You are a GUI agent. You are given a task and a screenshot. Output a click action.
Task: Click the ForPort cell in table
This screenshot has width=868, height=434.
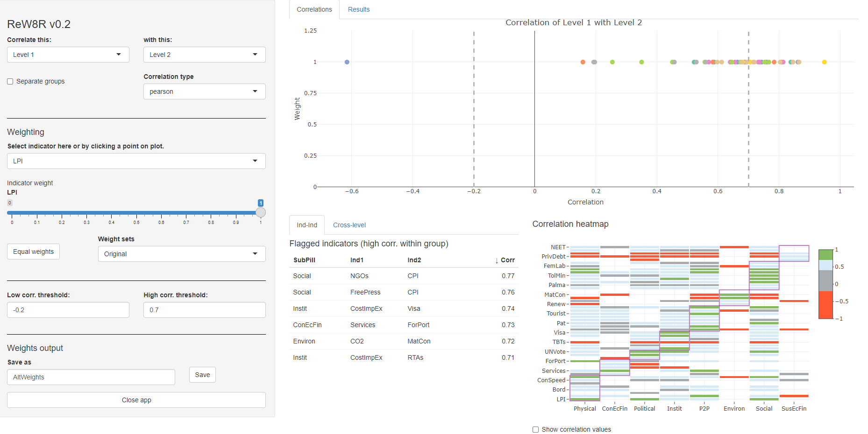point(418,325)
